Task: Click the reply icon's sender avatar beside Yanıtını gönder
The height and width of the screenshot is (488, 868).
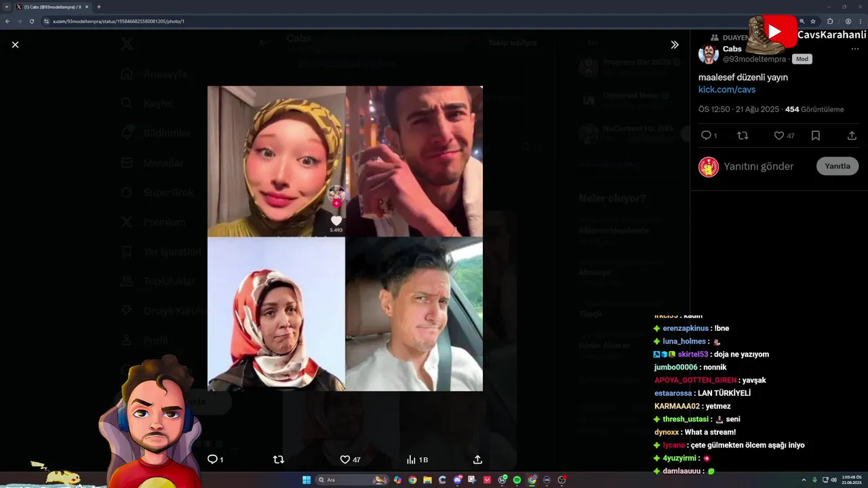Action: pyautogui.click(x=709, y=167)
